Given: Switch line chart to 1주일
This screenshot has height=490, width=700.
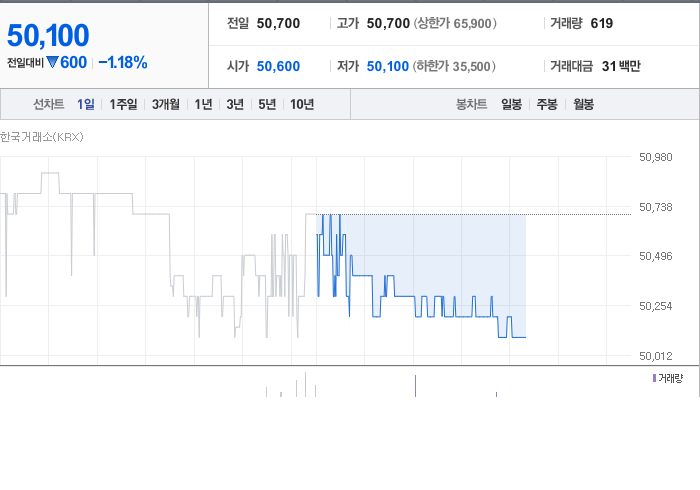Looking at the screenshot, I should click(123, 104).
